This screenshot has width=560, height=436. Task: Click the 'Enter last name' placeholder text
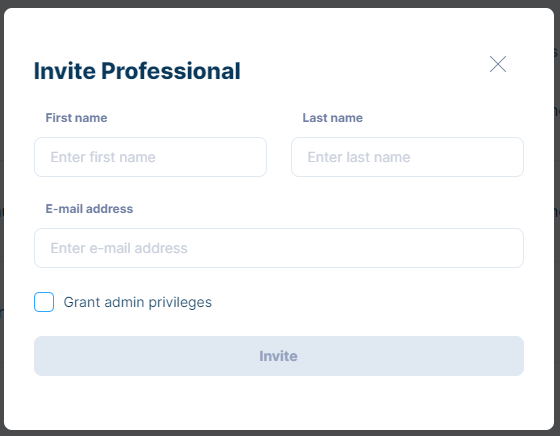(x=359, y=157)
